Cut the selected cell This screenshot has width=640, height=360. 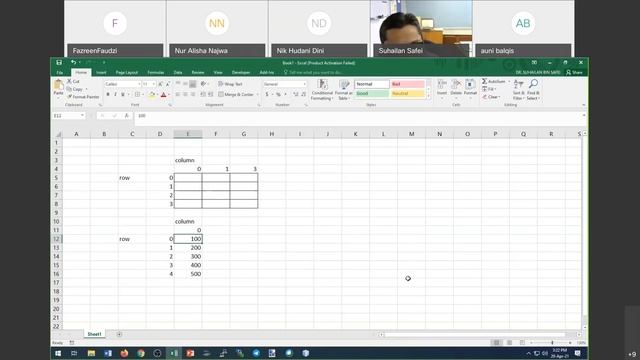73,82
